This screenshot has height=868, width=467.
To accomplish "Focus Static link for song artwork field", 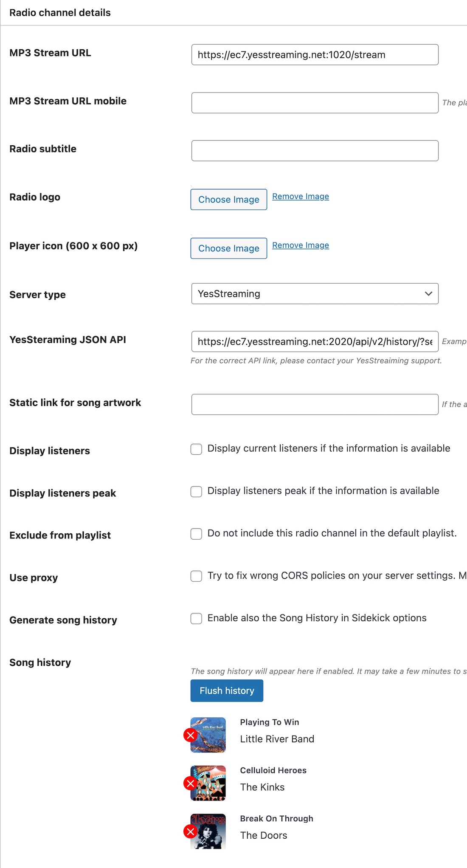I will [x=315, y=404].
